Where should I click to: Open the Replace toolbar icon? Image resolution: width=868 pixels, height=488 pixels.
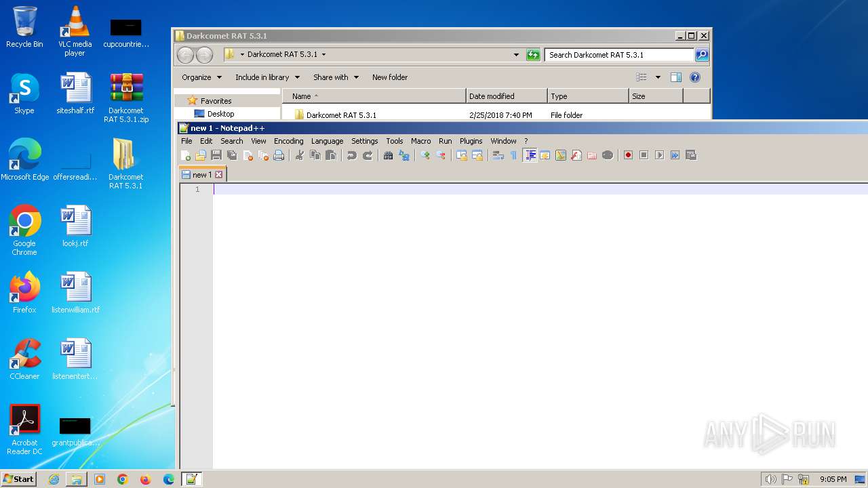403,155
